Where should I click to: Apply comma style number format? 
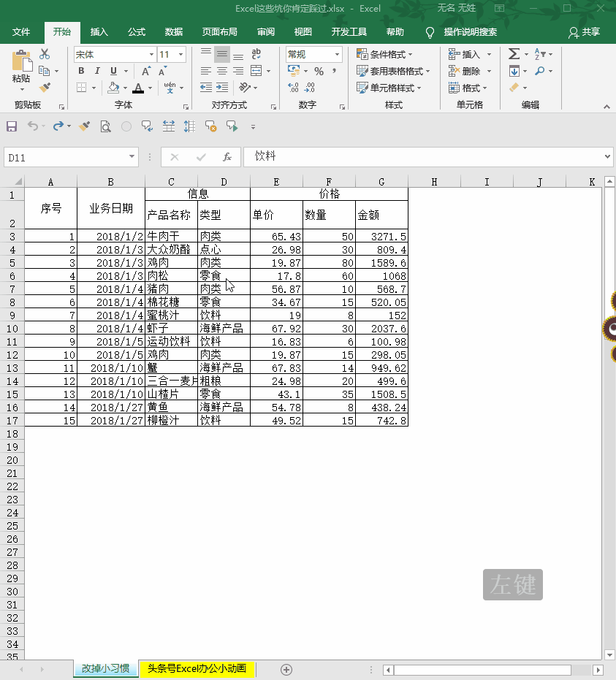(x=335, y=71)
